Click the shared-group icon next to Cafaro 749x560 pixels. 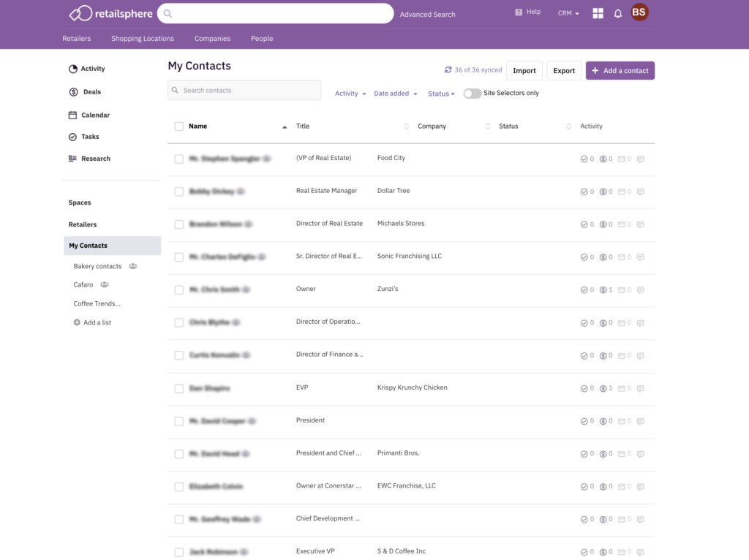pyautogui.click(x=104, y=284)
